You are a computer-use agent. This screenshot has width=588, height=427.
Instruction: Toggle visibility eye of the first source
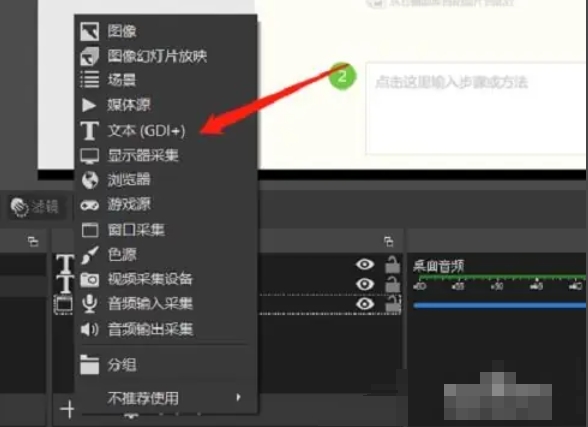tap(365, 264)
